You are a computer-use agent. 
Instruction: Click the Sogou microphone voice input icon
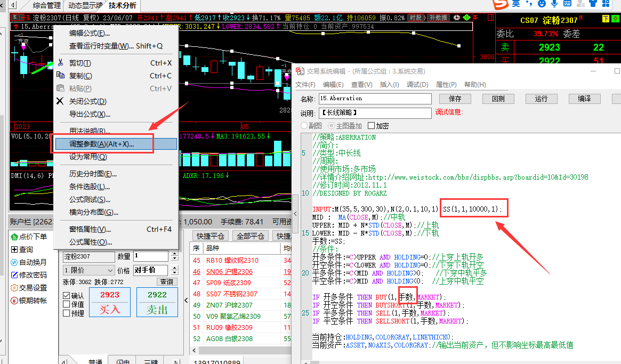pyautogui.click(x=554, y=4)
